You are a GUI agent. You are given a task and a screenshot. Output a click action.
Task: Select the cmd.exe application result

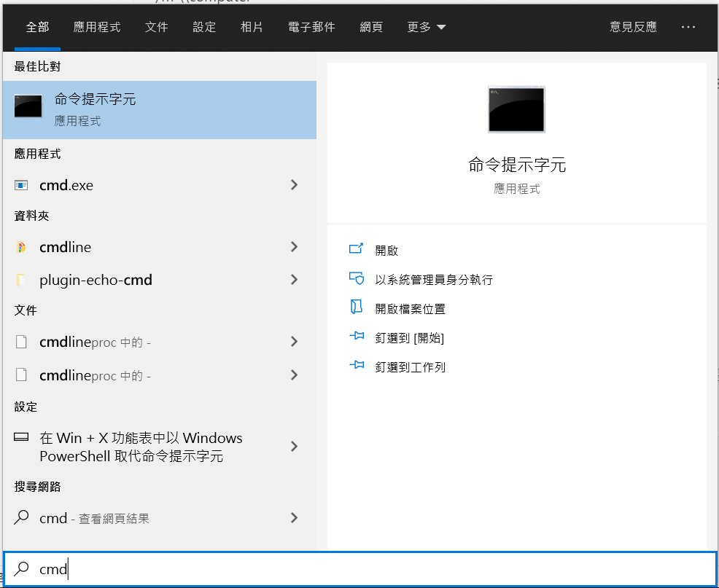click(x=160, y=185)
